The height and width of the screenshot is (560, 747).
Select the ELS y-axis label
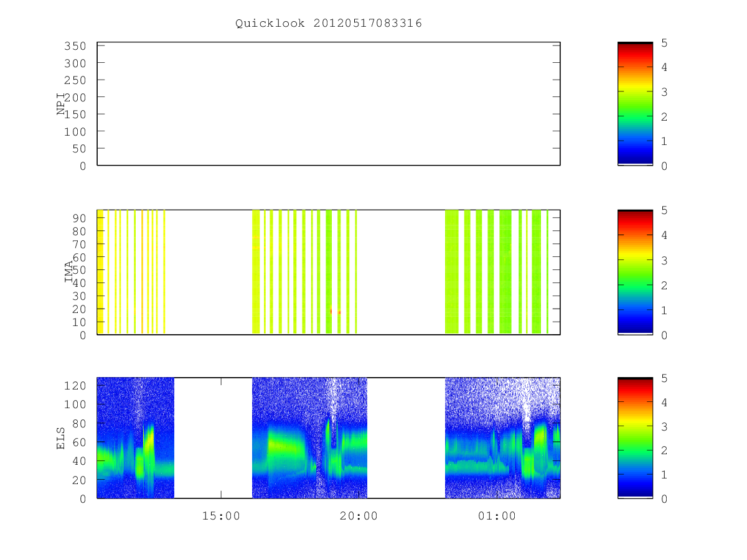61,437
